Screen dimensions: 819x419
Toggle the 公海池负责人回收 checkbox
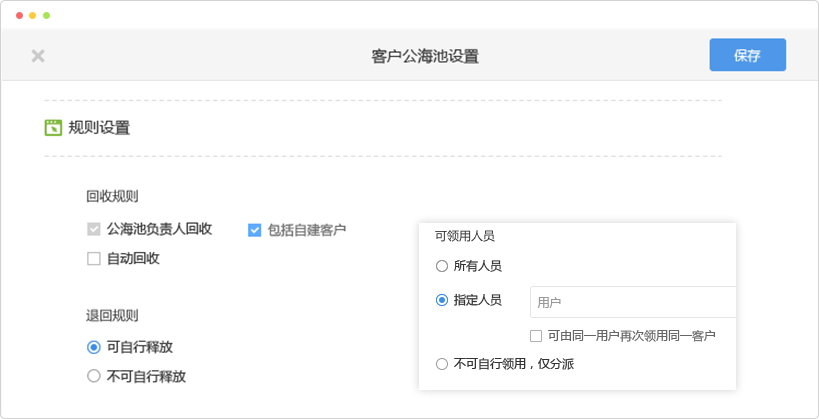[x=94, y=229]
